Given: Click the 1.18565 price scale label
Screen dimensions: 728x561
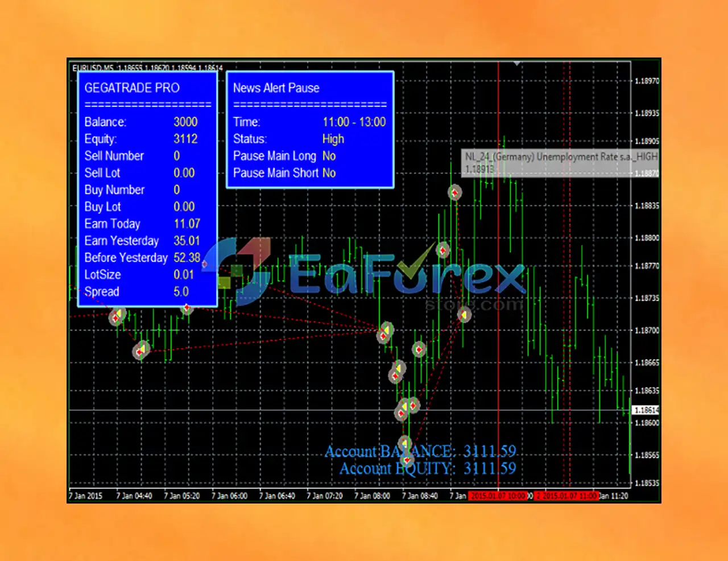Looking at the screenshot, I should pyautogui.click(x=647, y=455).
